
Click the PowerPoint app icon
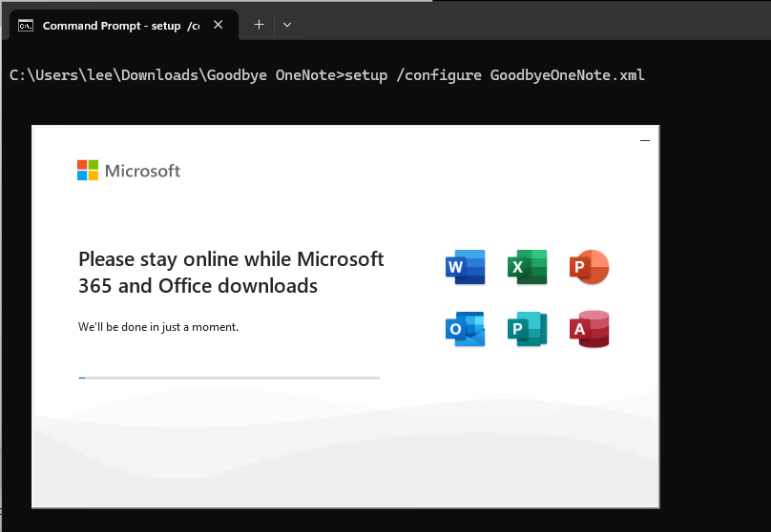[589, 267]
